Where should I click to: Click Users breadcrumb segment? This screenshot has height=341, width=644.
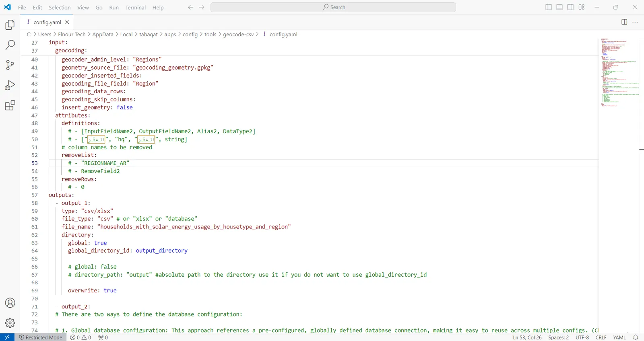click(45, 34)
